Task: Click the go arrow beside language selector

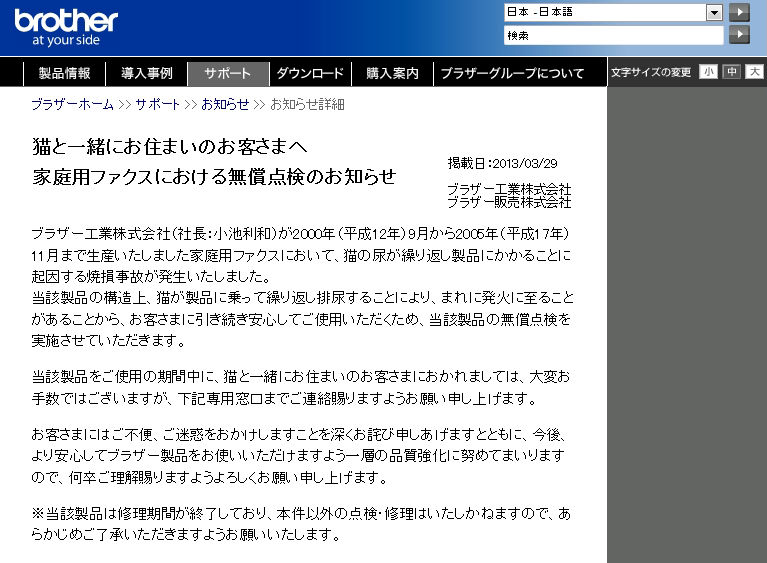Action: 739,12
